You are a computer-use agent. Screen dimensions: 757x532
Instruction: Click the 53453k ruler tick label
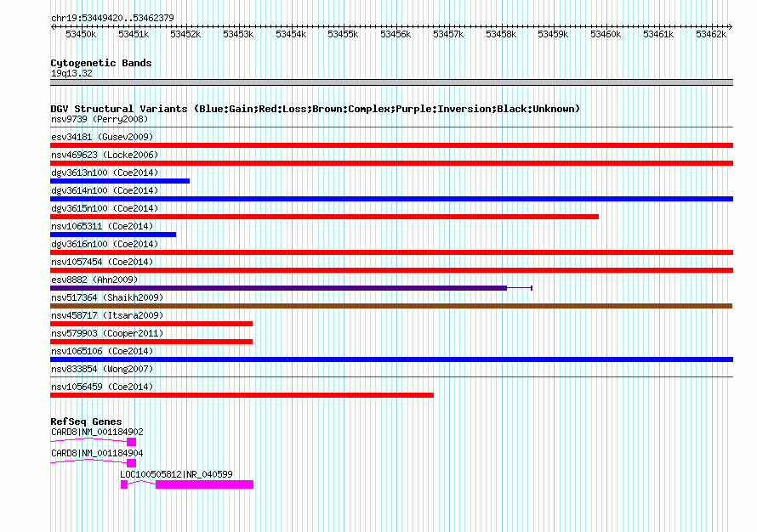(238, 34)
